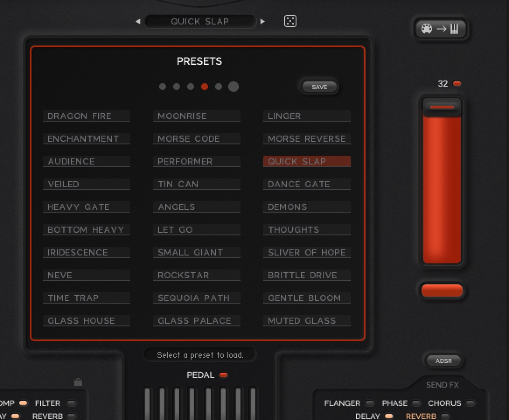Screen dimensions: 509x420
Task: Click the red vertical fader handle
Action: tap(442, 107)
